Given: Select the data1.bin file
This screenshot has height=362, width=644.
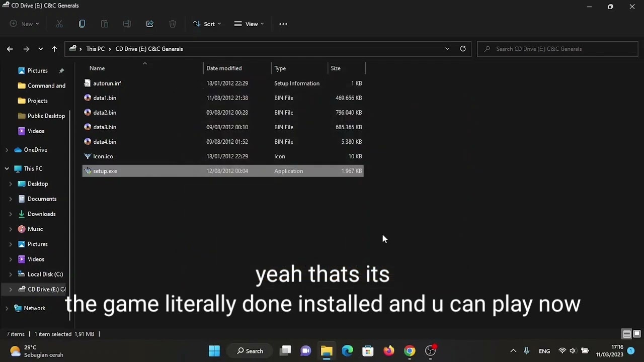Looking at the screenshot, I should pos(223,98).
